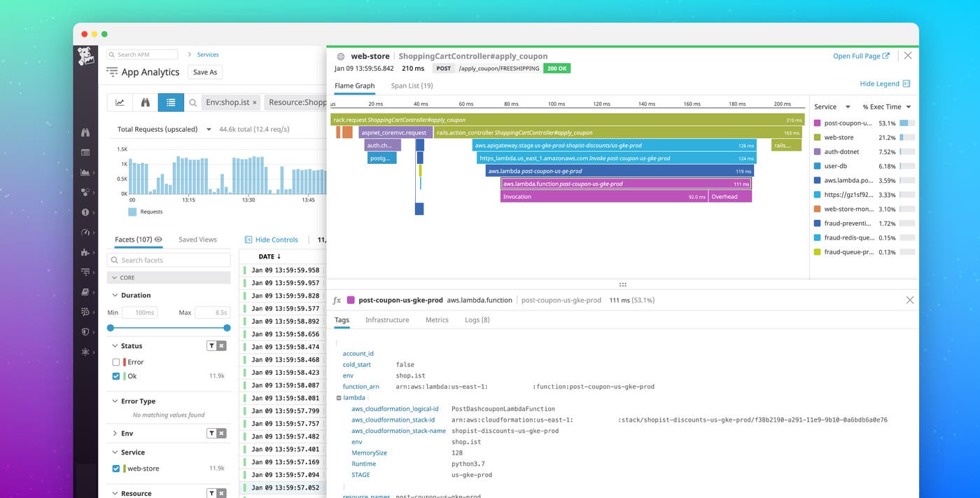Image resolution: width=980 pixels, height=498 pixels.
Task: Open the Infrastructure tab in span details
Action: pos(387,320)
